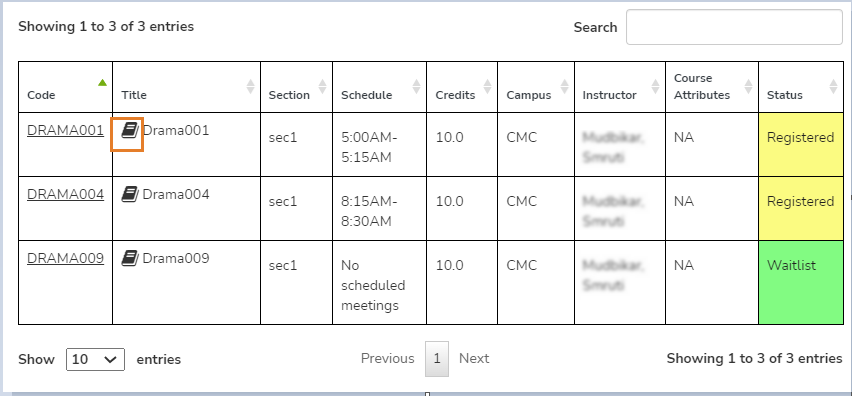
Task: Sort table by Status column arrows
Action: pyautogui.click(x=834, y=86)
